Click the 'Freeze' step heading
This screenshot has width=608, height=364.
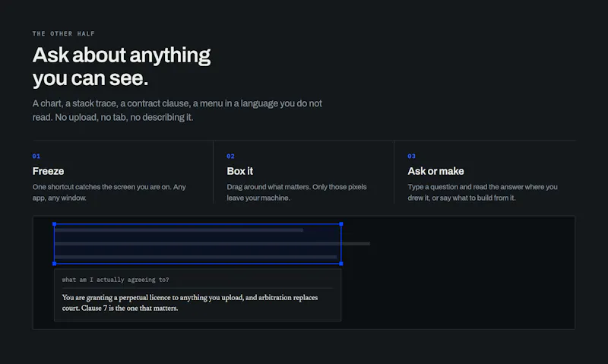(x=48, y=171)
